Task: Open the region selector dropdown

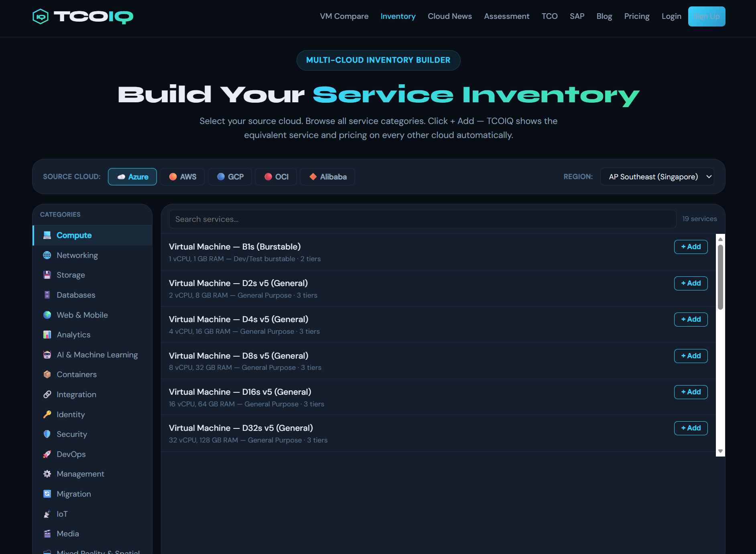Action: tap(657, 177)
